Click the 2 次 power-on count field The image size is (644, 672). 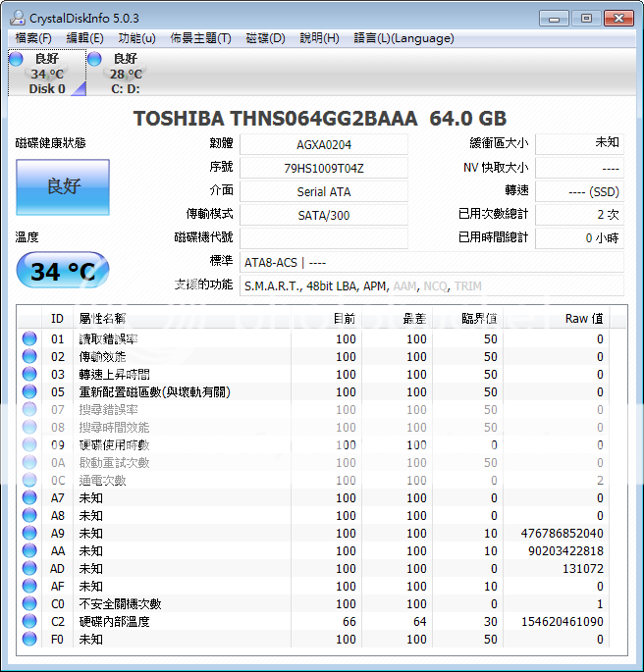tap(579, 215)
